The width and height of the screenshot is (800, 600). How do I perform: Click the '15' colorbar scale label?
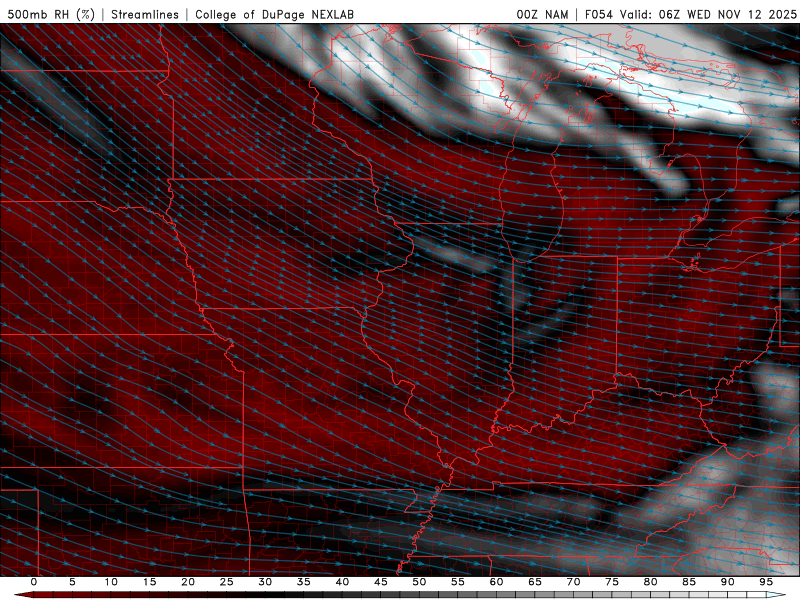point(149,582)
